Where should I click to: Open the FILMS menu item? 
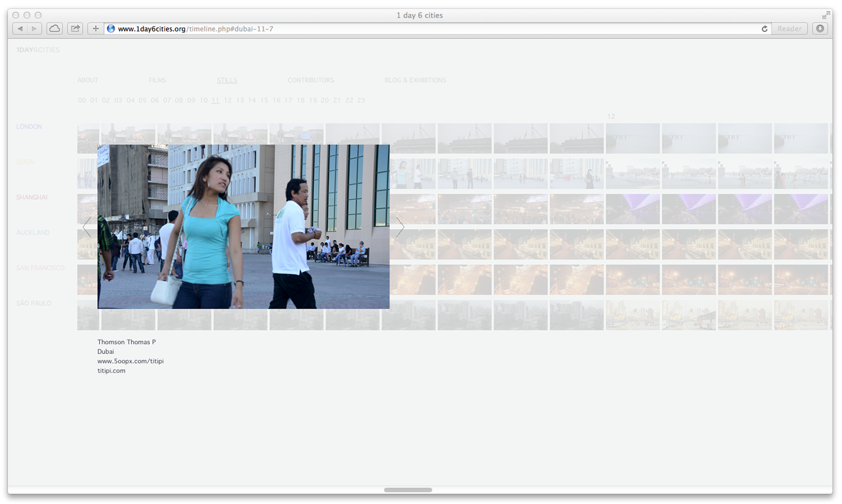[x=157, y=80]
